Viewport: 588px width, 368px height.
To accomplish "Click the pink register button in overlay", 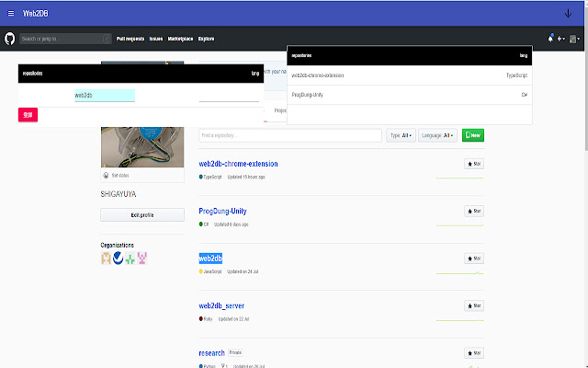I will pyautogui.click(x=28, y=114).
